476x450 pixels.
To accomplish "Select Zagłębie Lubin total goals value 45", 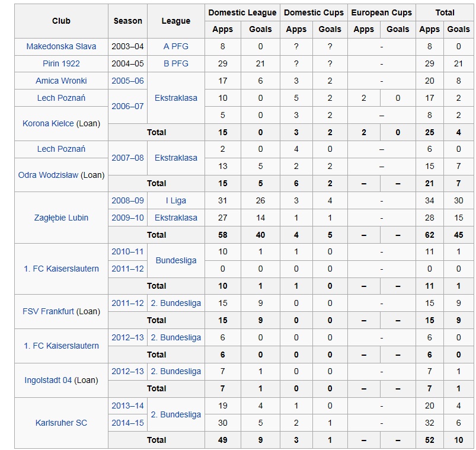I will [458, 235].
